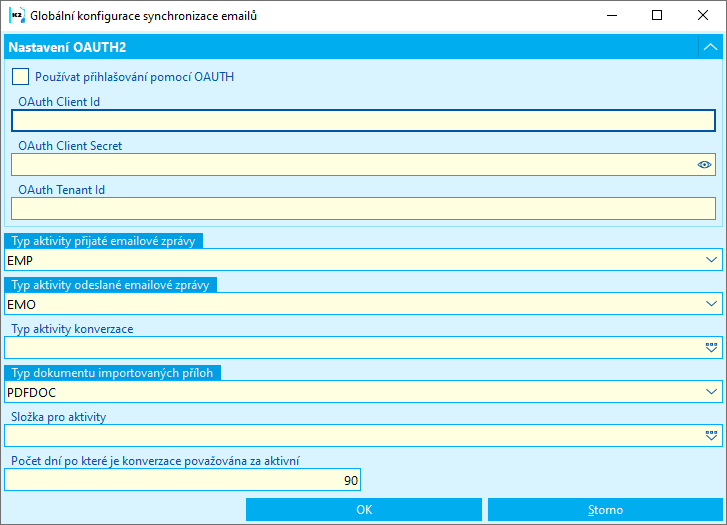Click the days-active field showing 90

182,480
